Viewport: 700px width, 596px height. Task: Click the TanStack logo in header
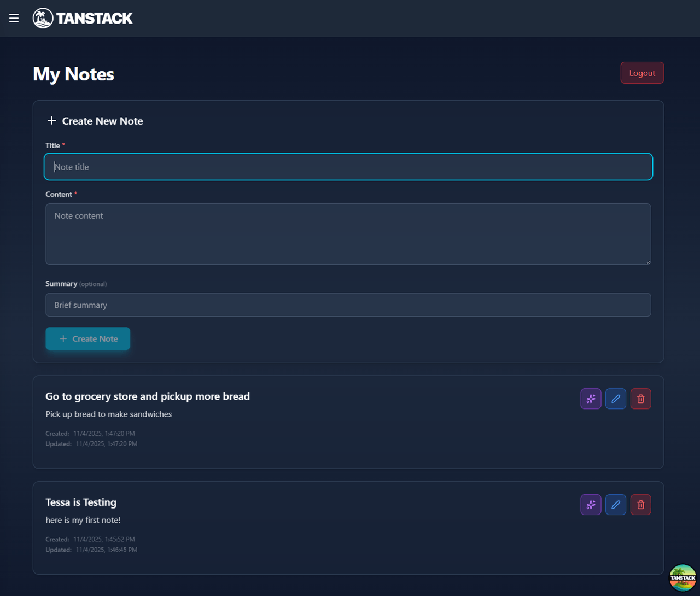click(x=83, y=18)
